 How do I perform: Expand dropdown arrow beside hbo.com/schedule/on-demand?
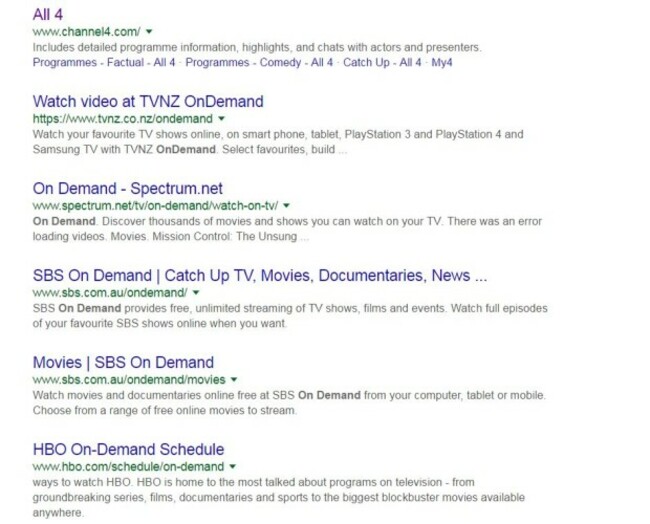click(x=233, y=467)
